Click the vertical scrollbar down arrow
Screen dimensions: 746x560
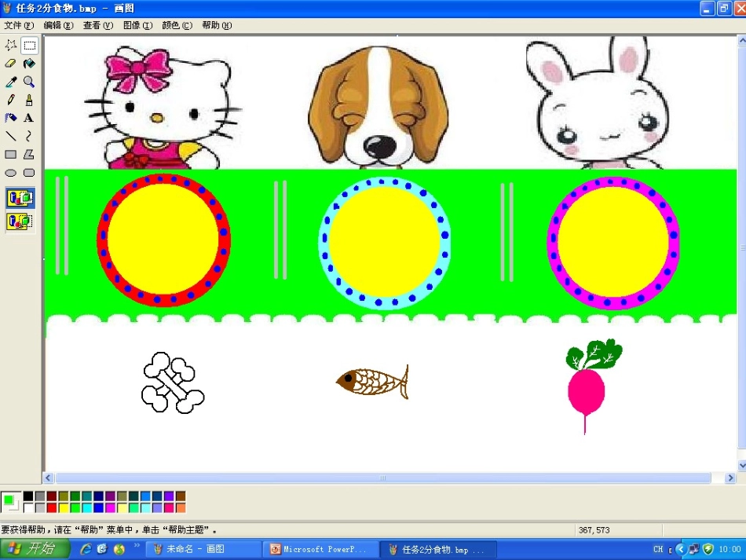click(742, 465)
